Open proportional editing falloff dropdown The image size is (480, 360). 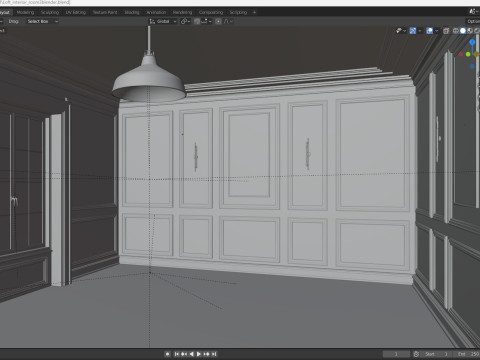(228, 21)
